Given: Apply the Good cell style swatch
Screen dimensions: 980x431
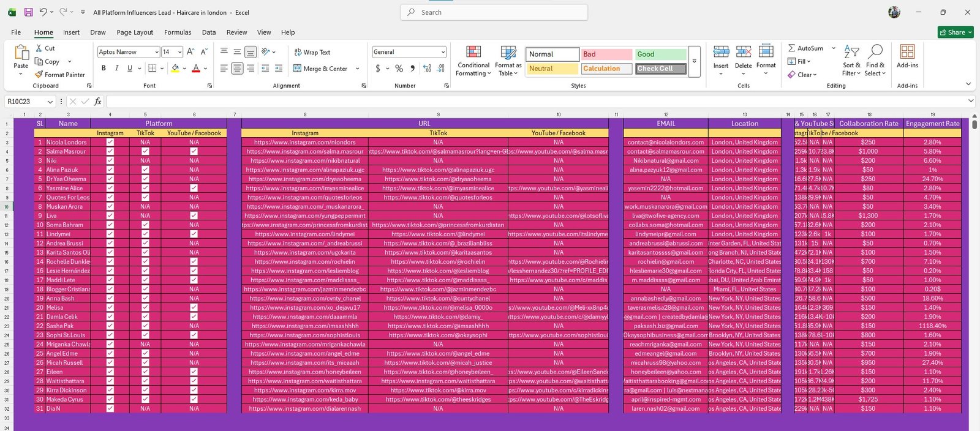Looking at the screenshot, I should pos(660,54).
